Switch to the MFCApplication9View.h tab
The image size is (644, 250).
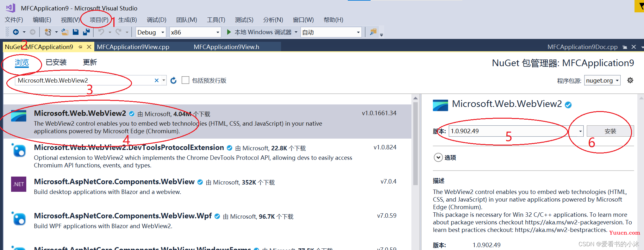pyautogui.click(x=226, y=47)
